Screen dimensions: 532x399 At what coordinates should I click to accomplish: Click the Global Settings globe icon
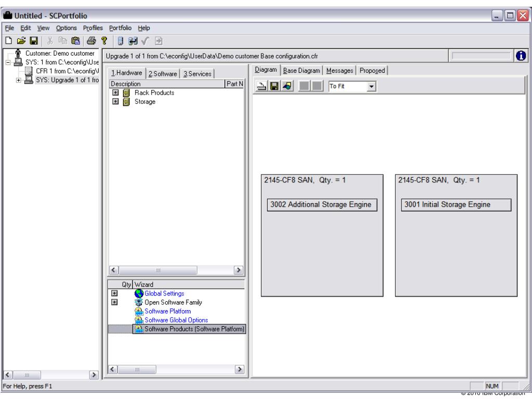pyautogui.click(x=139, y=294)
